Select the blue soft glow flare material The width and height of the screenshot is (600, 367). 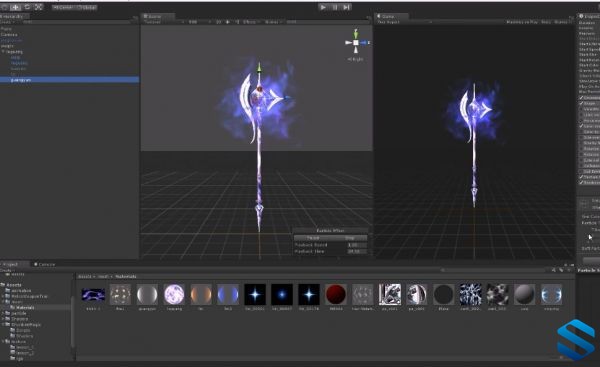[x=282, y=294]
